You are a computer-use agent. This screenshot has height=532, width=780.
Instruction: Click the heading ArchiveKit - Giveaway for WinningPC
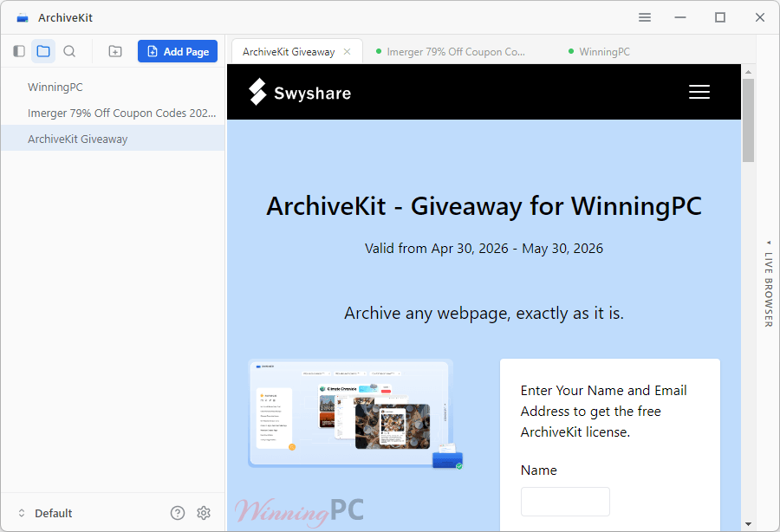pos(484,206)
